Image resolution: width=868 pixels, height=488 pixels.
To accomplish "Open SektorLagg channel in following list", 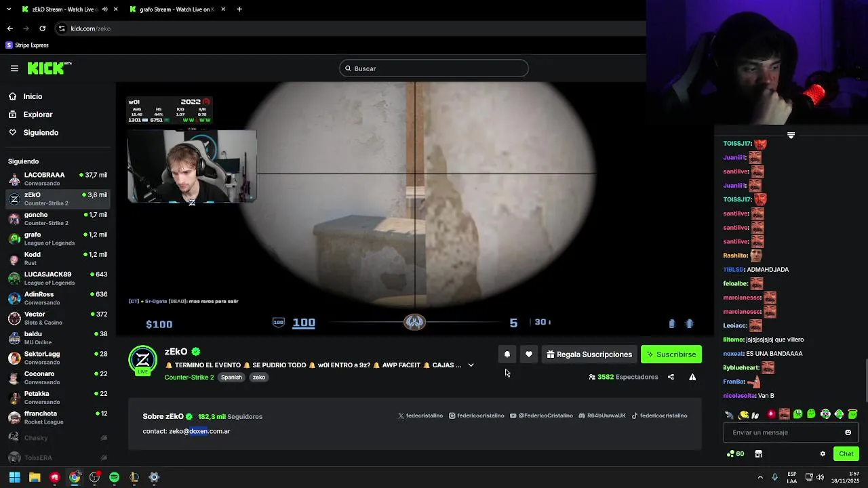I will [x=58, y=358].
